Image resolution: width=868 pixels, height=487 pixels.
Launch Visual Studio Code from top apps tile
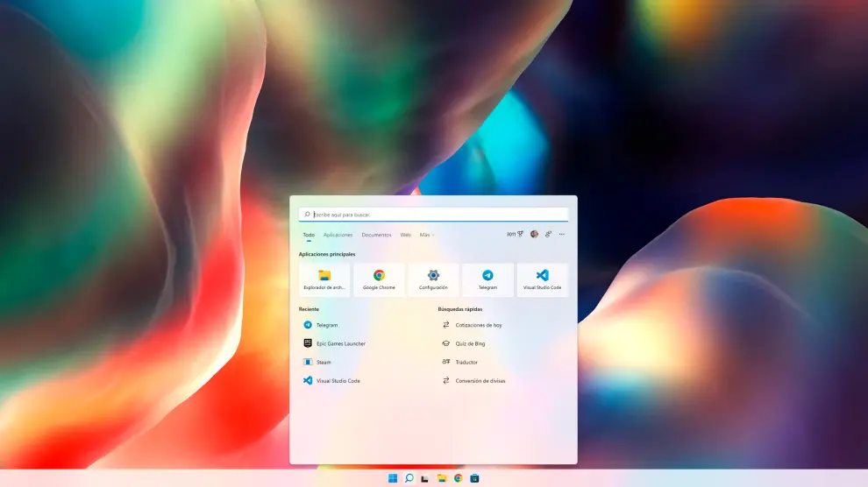point(542,279)
